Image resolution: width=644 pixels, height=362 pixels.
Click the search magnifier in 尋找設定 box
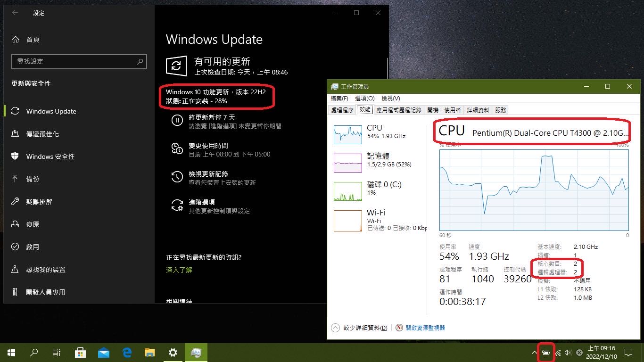(140, 61)
